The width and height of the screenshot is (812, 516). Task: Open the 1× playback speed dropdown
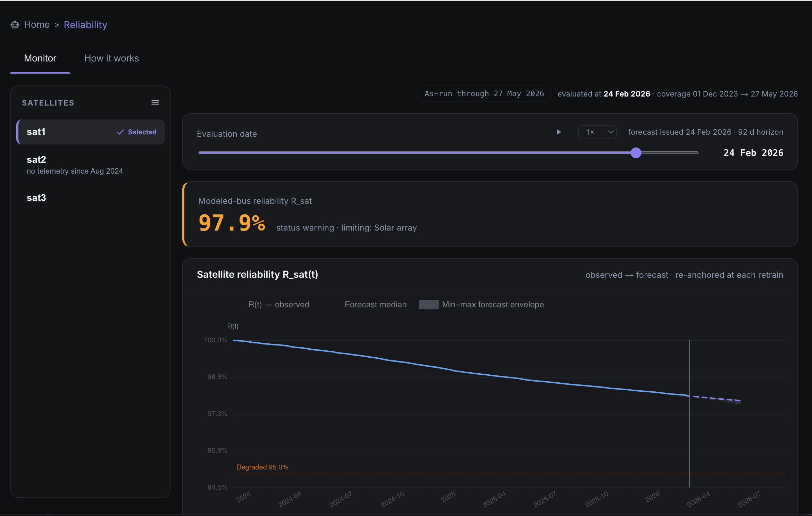[x=597, y=132]
